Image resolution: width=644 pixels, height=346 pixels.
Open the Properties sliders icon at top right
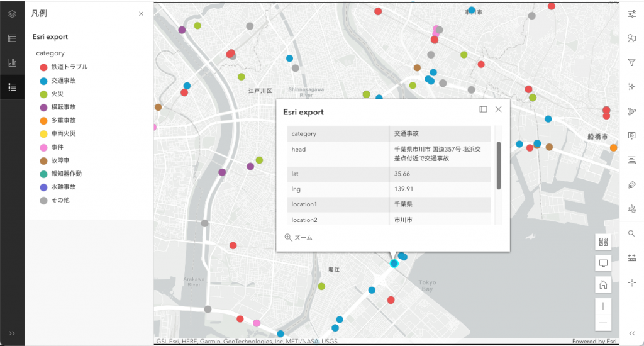coord(632,14)
